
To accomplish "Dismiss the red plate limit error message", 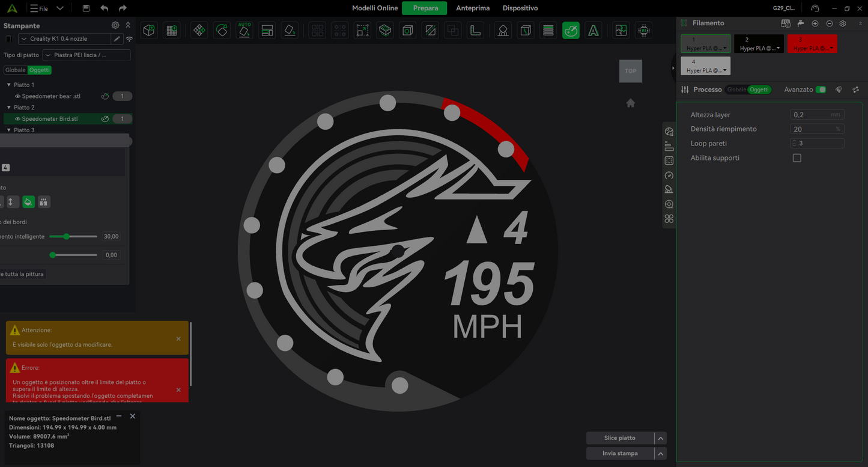I will (x=178, y=389).
